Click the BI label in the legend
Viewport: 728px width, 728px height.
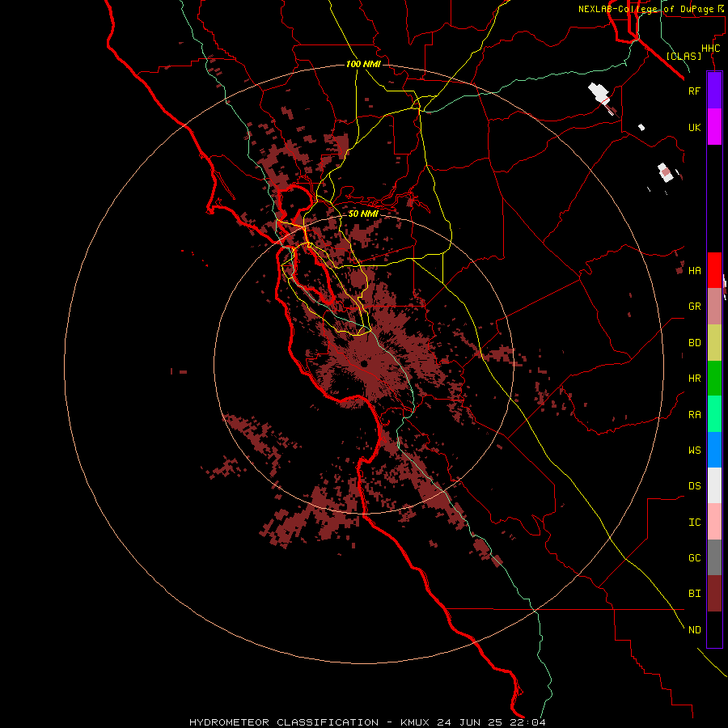(x=695, y=594)
